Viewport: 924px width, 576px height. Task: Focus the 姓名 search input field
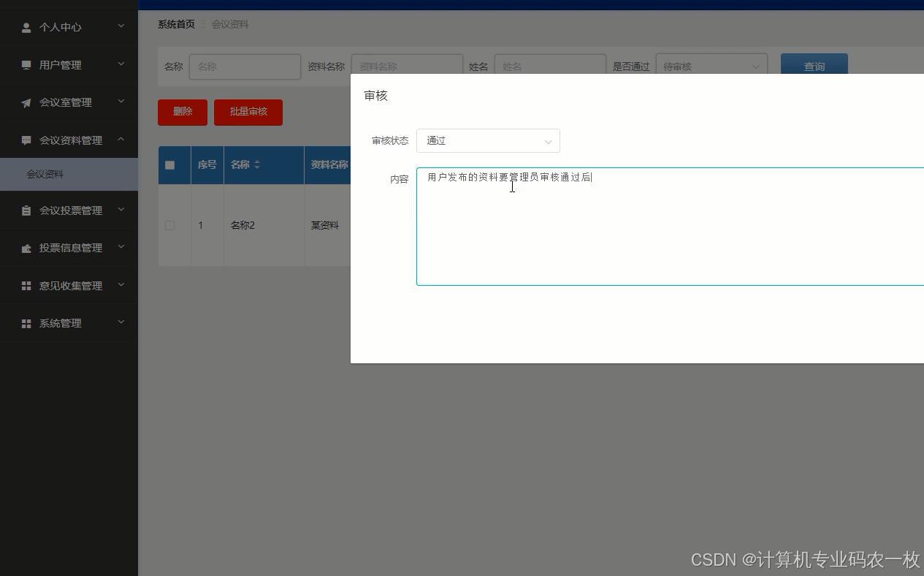550,66
